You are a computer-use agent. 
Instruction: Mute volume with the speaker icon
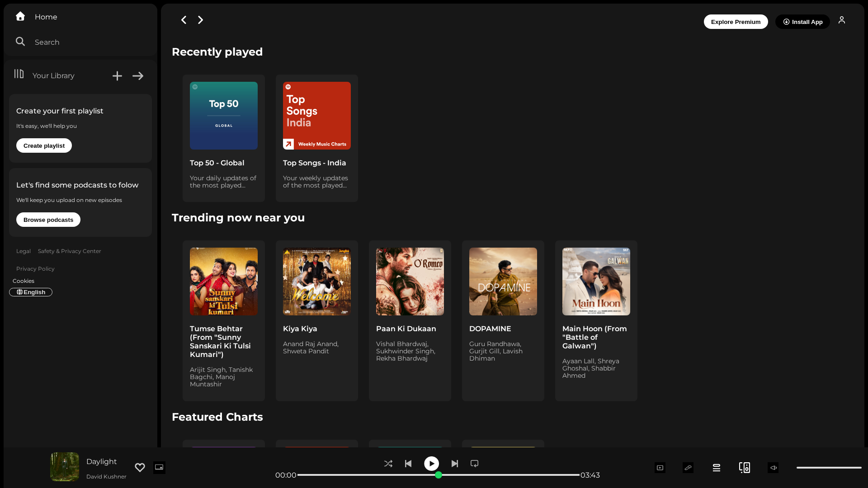click(773, 468)
